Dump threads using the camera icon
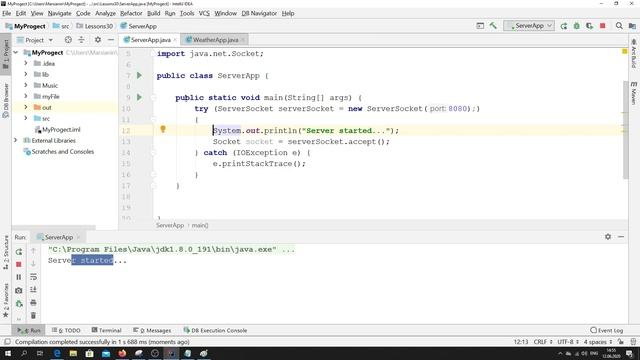640x360 pixels. point(19,290)
